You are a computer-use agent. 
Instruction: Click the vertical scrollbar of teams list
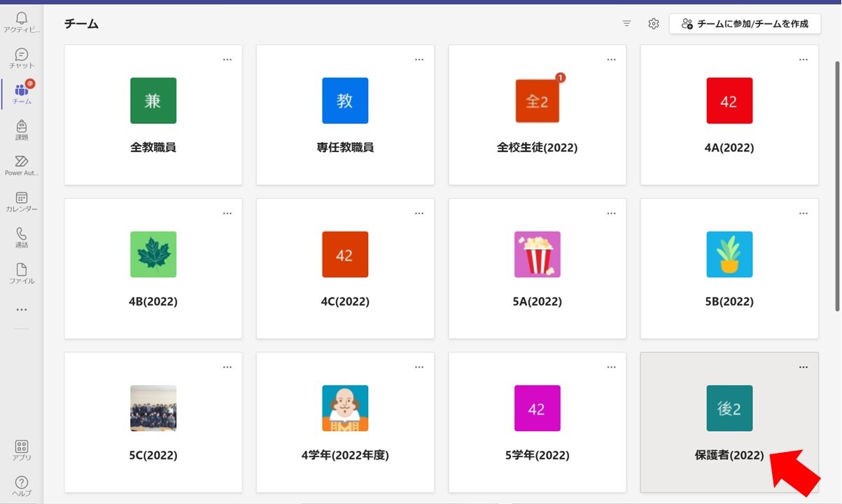click(838, 185)
